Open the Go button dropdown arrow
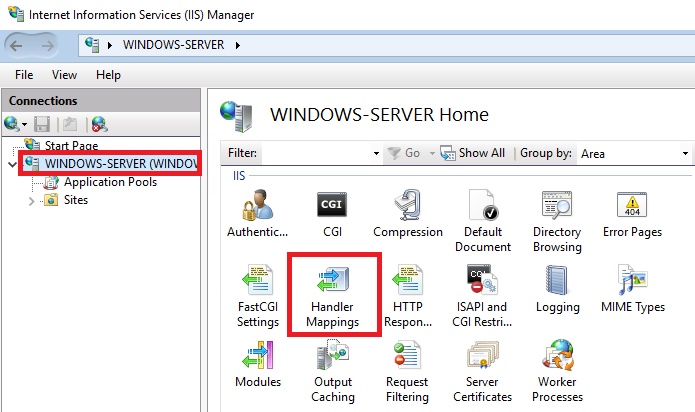This screenshot has width=695, height=412. click(x=432, y=153)
